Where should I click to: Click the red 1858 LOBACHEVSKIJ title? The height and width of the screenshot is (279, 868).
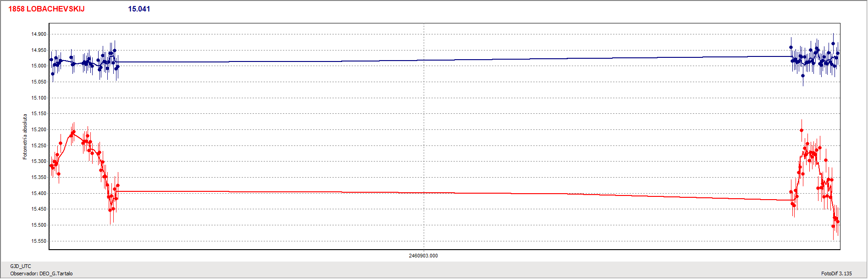click(46, 9)
